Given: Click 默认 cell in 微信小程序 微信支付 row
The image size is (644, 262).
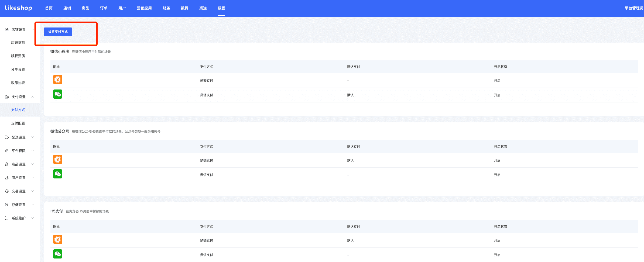Looking at the screenshot, I should [x=350, y=95].
